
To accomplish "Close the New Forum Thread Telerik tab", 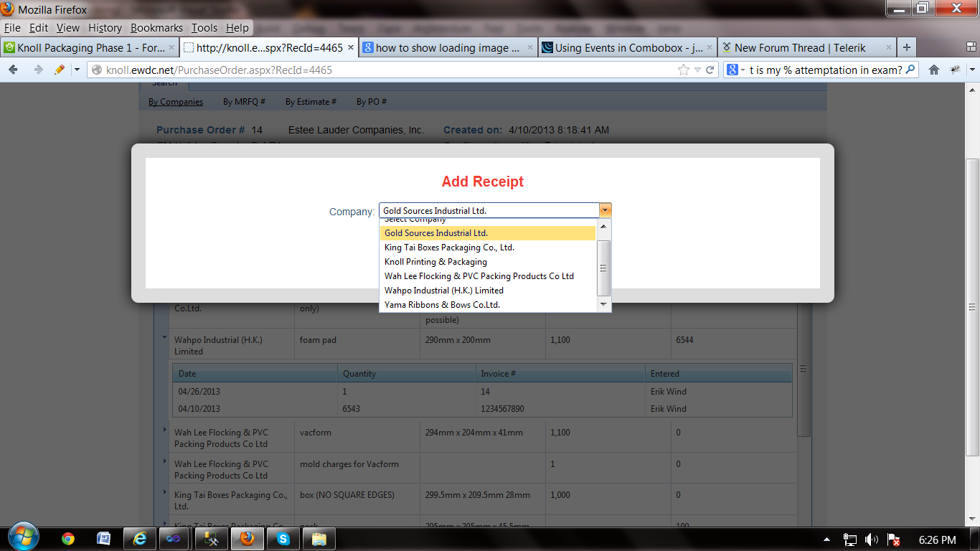I will (889, 48).
